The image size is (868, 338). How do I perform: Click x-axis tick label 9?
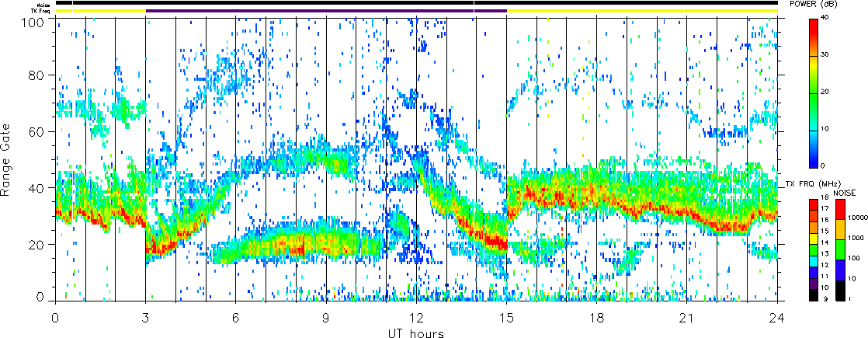coord(325,319)
